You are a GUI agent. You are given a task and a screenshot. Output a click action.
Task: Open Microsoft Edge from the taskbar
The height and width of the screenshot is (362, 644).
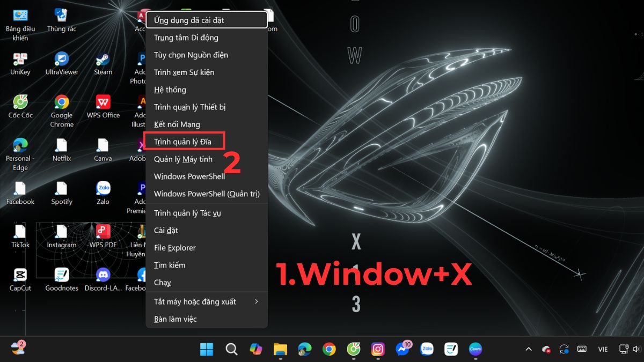pos(305,349)
